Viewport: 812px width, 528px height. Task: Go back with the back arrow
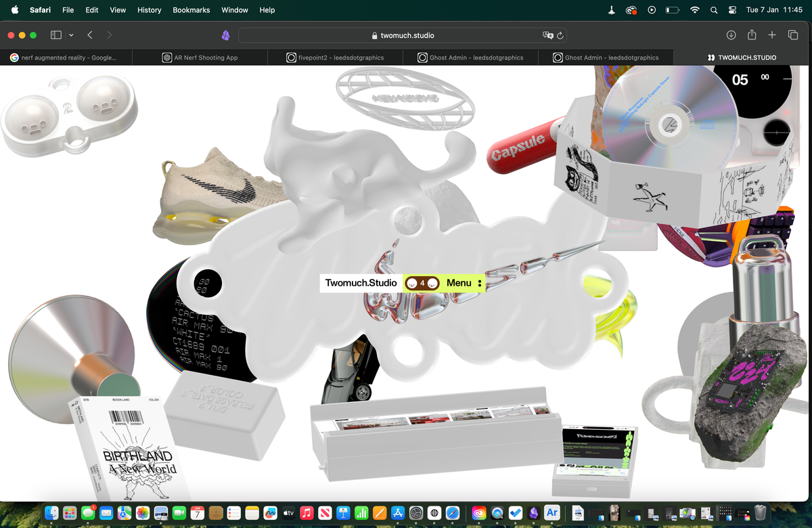point(90,35)
